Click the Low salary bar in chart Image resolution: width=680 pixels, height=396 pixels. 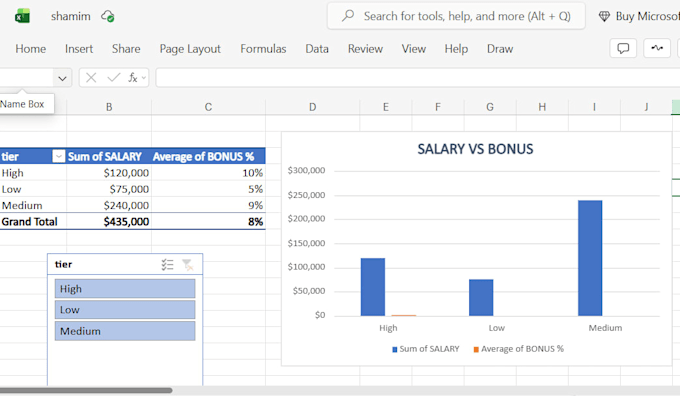pos(481,298)
